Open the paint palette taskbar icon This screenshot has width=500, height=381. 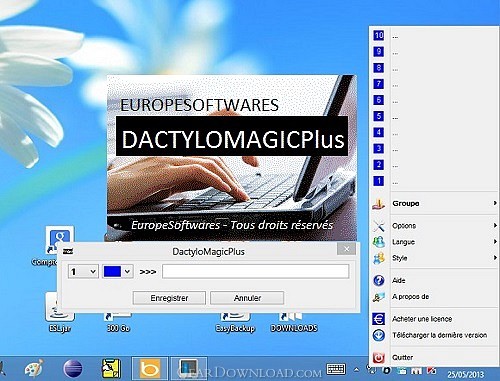click(34, 369)
